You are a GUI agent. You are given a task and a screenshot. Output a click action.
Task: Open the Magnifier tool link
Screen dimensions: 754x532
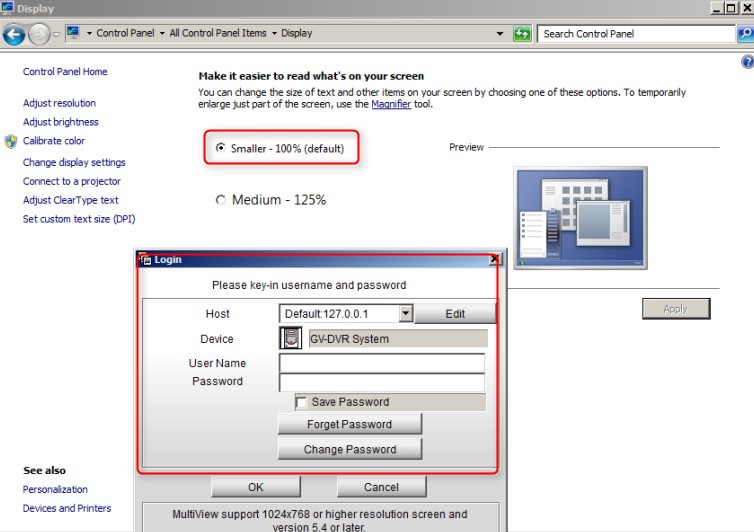391,104
